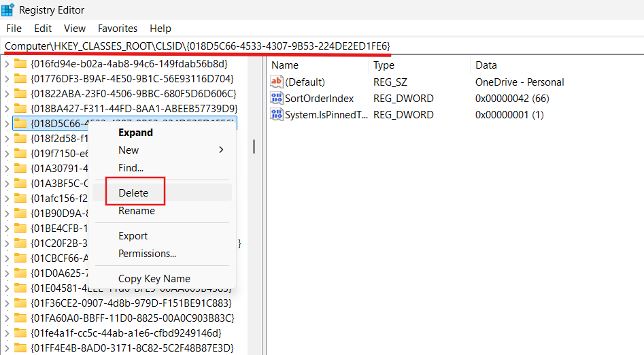The width and height of the screenshot is (644, 355).
Task: Select folder icon of {01FA60A0-BBFF-11D0-8825-00A0C903B83C}
Action: click(20, 318)
